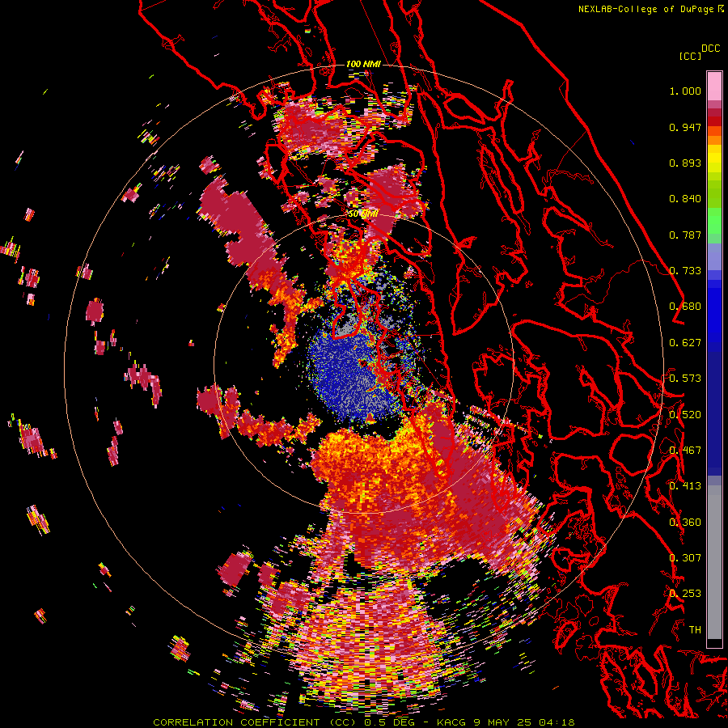Click the 0.893 color scale value
The width and height of the screenshot is (728, 728).
pyautogui.click(x=685, y=163)
